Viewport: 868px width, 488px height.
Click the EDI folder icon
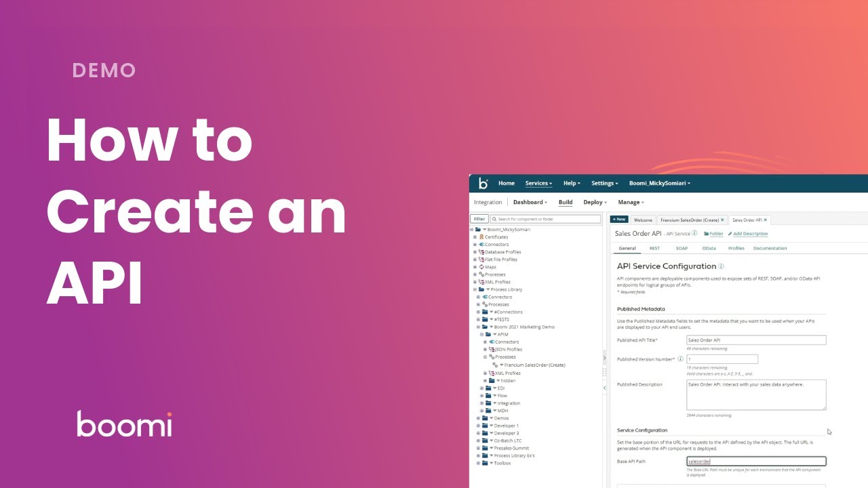[x=488, y=388]
